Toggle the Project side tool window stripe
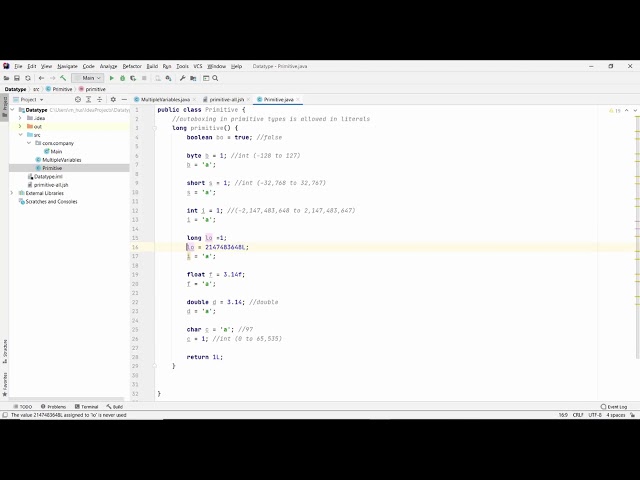Image resolution: width=640 pixels, height=480 pixels. (5, 107)
